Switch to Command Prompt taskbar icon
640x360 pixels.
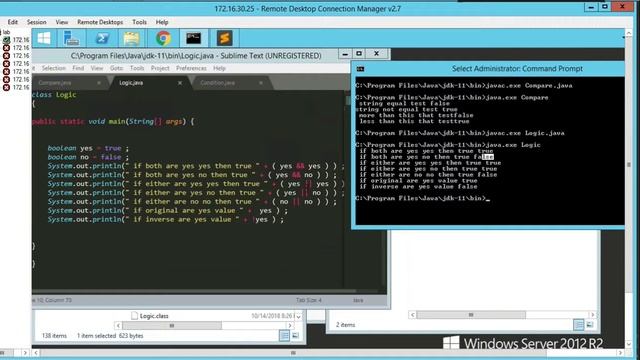pos(193,38)
